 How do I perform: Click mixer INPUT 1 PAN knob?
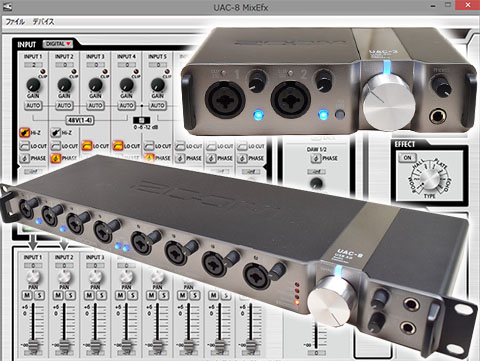click(33, 277)
